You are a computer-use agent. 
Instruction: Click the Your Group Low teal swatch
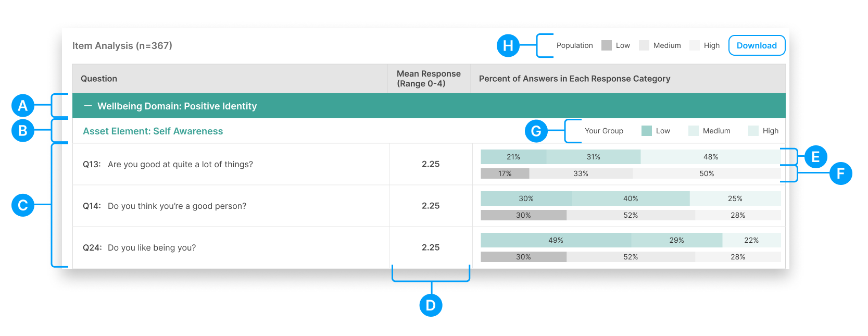[x=646, y=131]
